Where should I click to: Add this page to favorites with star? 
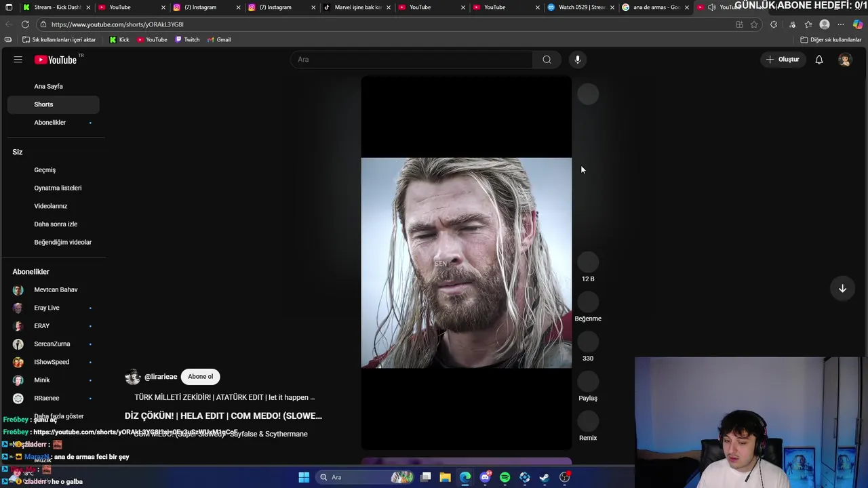(754, 24)
